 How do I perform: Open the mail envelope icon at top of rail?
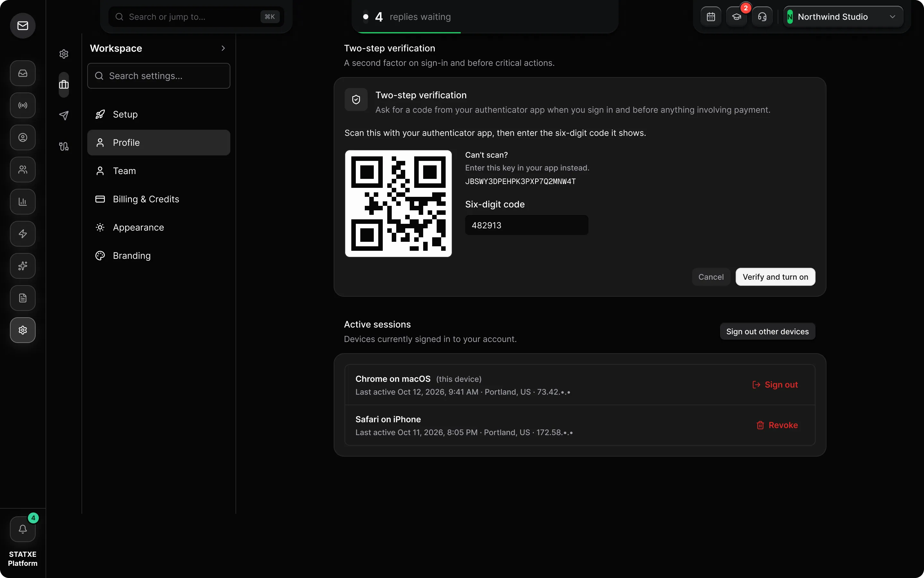pos(23,26)
